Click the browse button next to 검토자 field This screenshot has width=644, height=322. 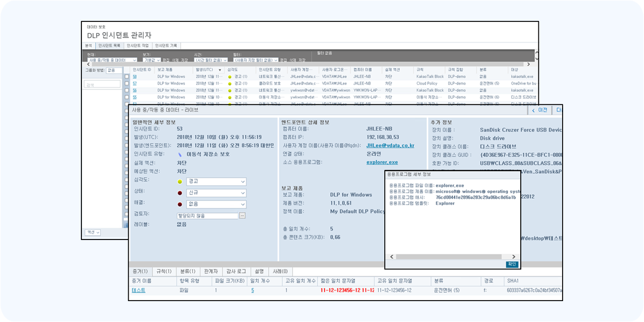click(242, 215)
